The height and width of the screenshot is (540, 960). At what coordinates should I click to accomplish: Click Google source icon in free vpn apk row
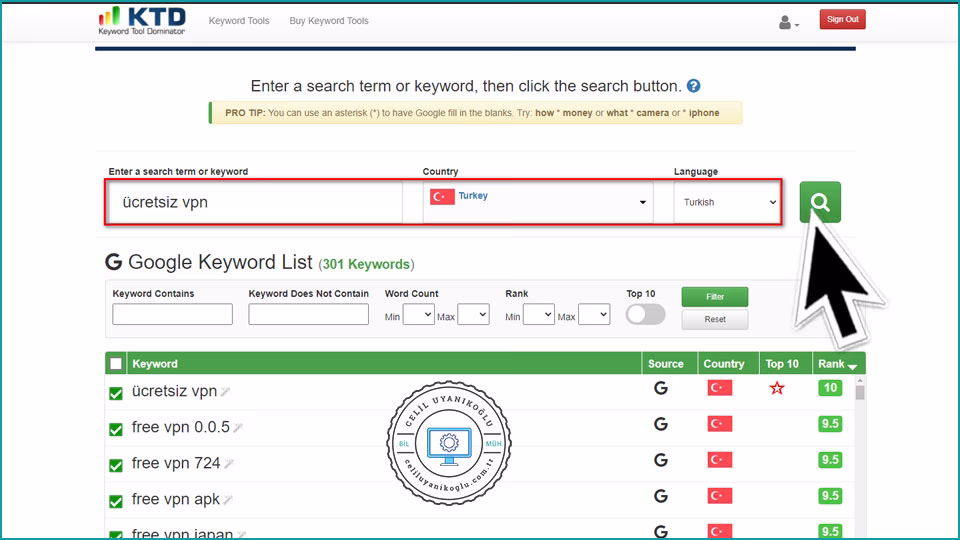pyautogui.click(x=661, y=497)
